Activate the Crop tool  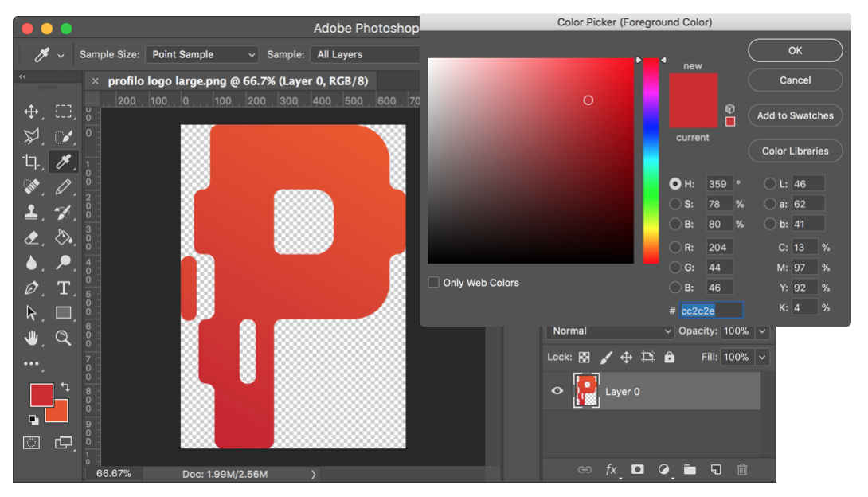coord(31,162)
